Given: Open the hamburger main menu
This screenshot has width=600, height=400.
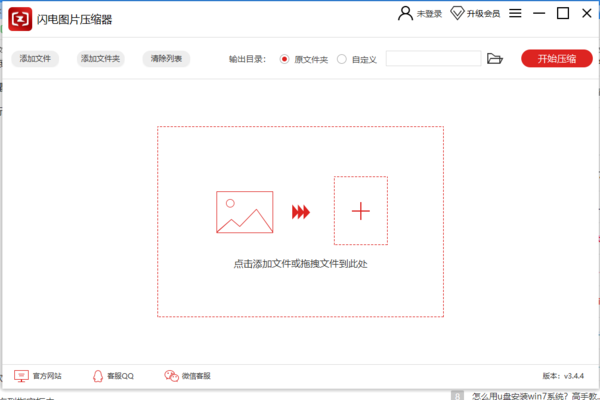Looking at the screenshot, I should coord(515,14).
